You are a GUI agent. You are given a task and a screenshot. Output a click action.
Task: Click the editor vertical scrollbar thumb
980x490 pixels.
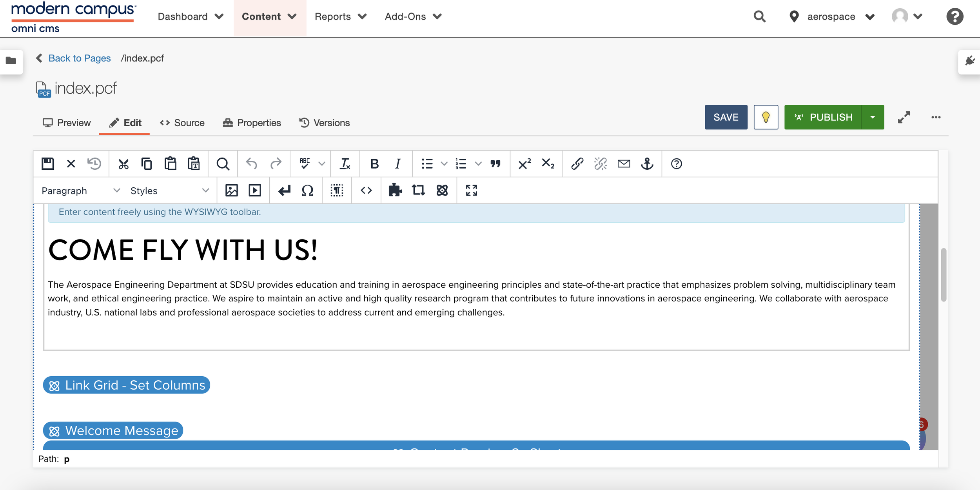coord(944,274)
